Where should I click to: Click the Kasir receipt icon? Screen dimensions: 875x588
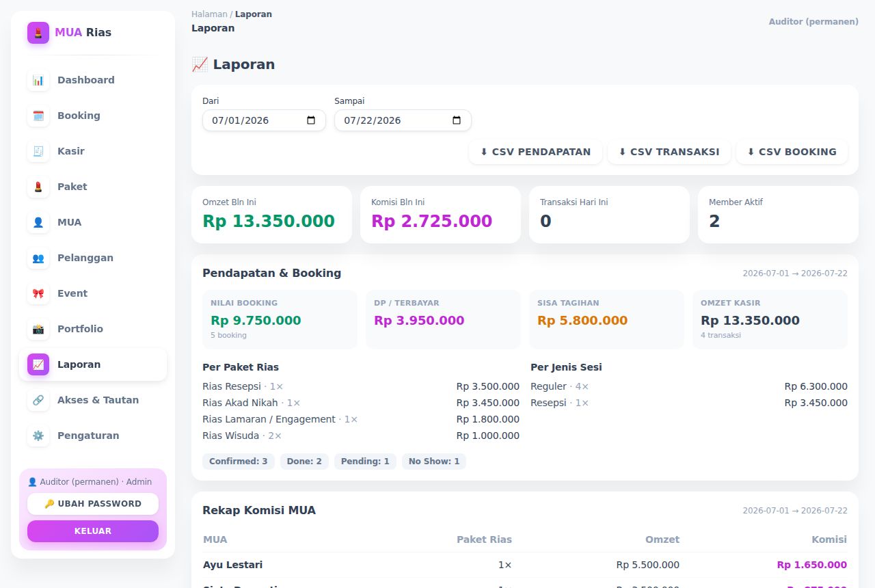38,151
